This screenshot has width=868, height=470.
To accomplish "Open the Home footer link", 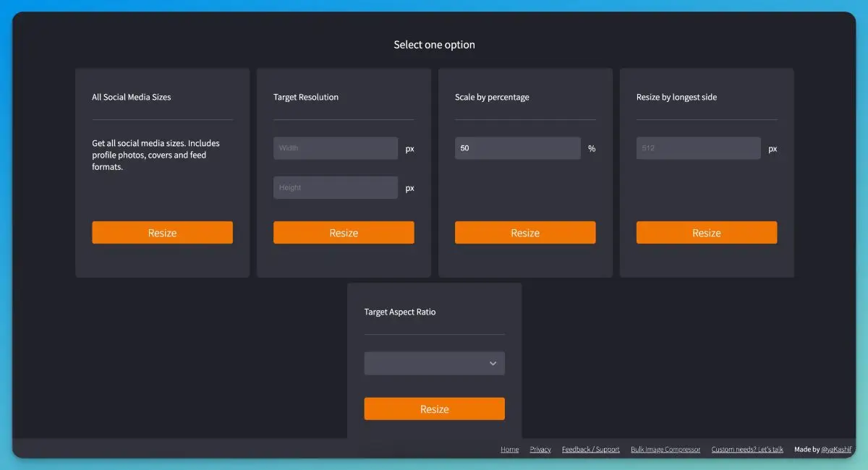I will tap(509, 449).
